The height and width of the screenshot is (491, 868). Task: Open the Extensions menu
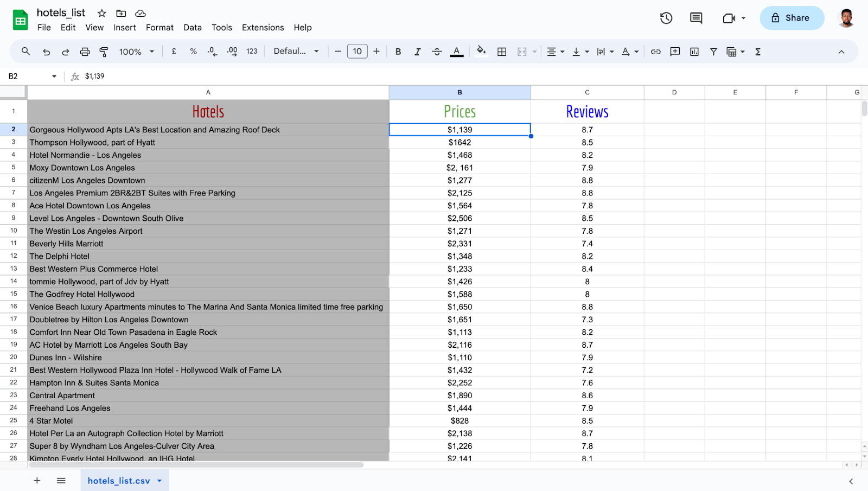tap(263, 27)
